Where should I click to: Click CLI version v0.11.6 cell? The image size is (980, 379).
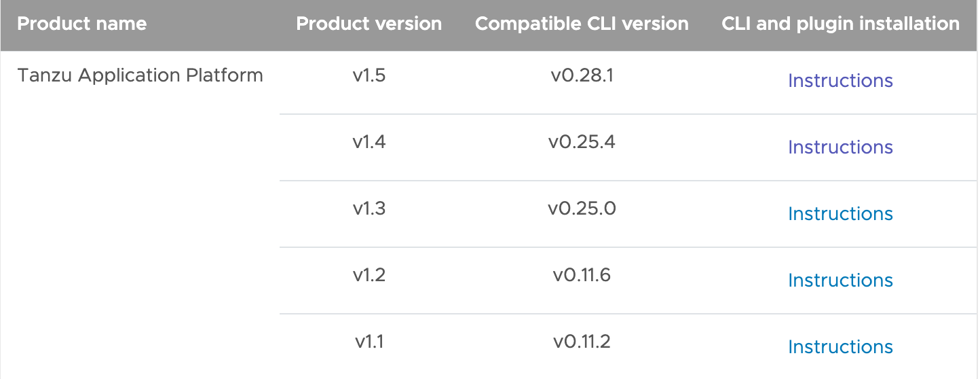point(582,275)
